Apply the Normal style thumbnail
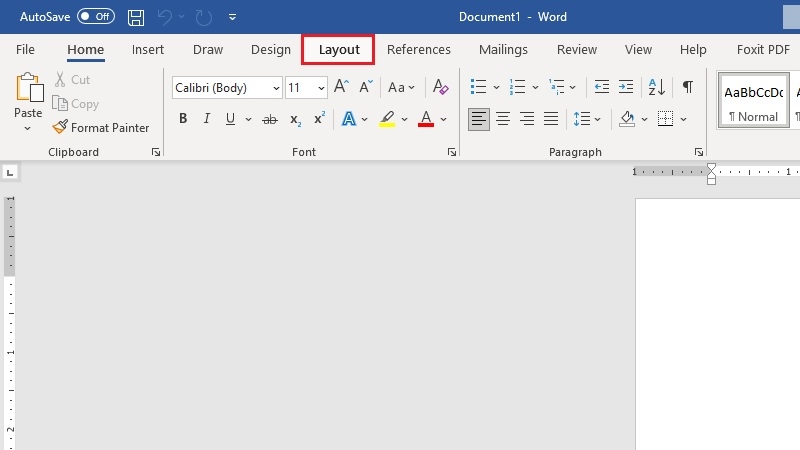 [754, 101]
